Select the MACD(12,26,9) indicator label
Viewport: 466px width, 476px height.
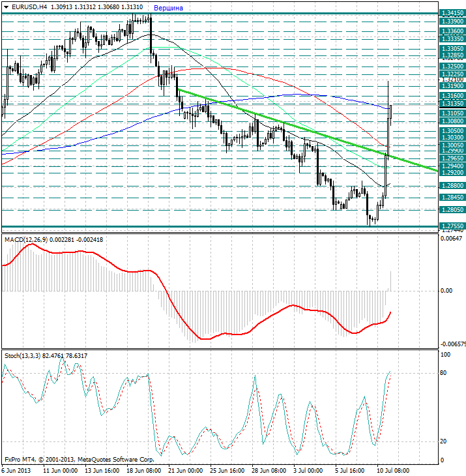point(26,240)
